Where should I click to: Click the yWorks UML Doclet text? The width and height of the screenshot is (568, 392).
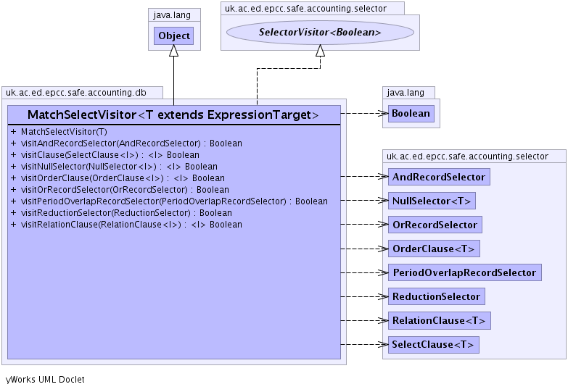coord(45,379)
